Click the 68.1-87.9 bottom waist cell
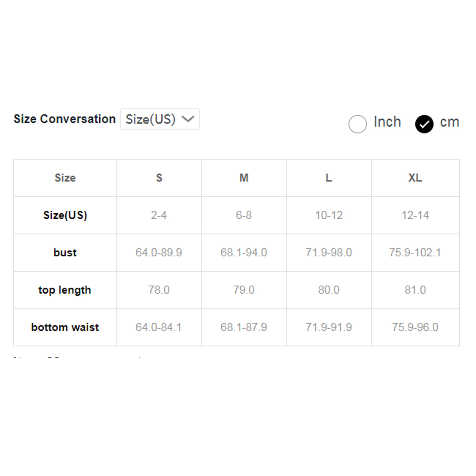Image resolution: width=476 pixels, height=476 pixels. 244,327
